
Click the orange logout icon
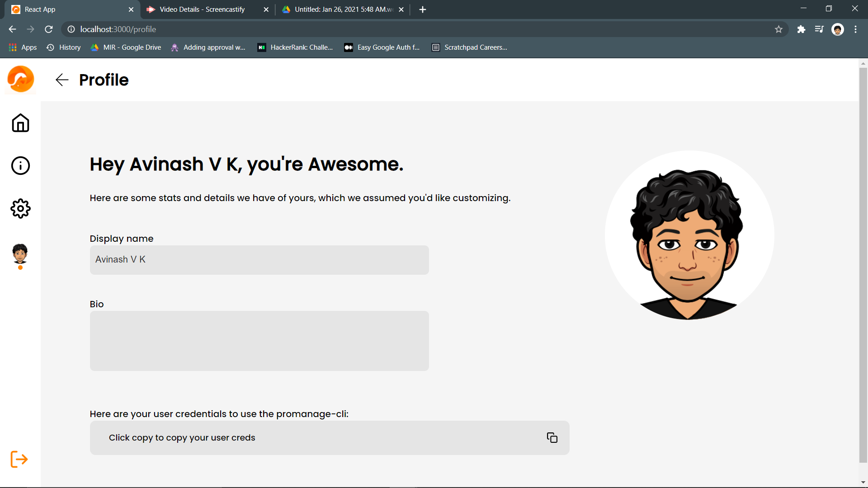click(x=19, y=459)
